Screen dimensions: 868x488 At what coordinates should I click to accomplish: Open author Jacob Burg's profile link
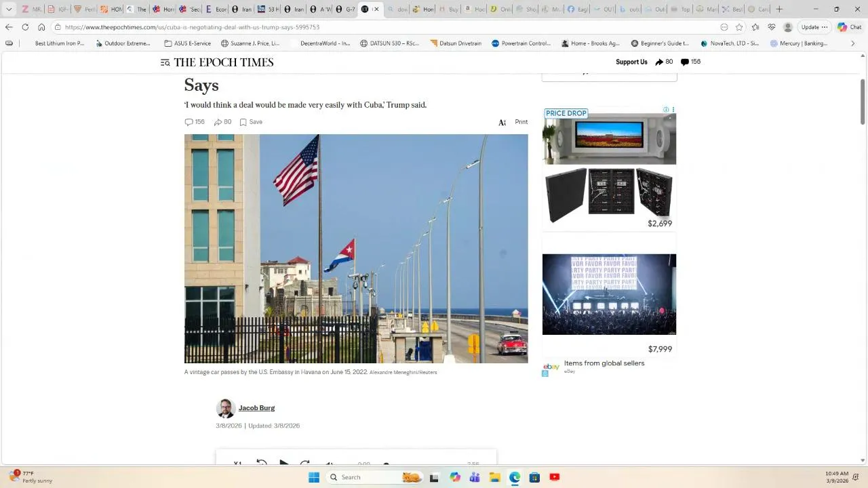click(x=256, y=408)
